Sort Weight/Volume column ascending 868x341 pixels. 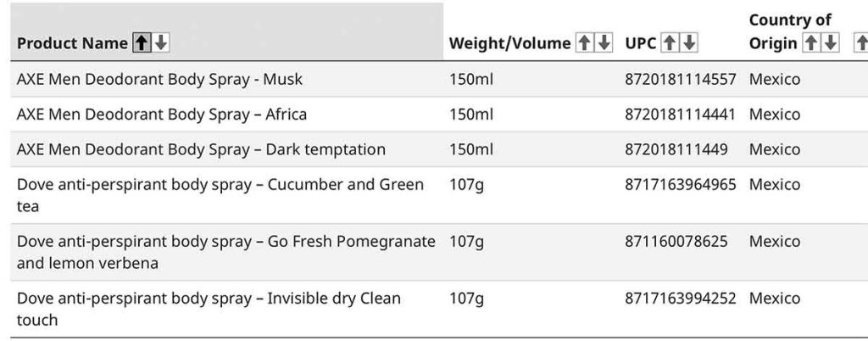point(584,43)
